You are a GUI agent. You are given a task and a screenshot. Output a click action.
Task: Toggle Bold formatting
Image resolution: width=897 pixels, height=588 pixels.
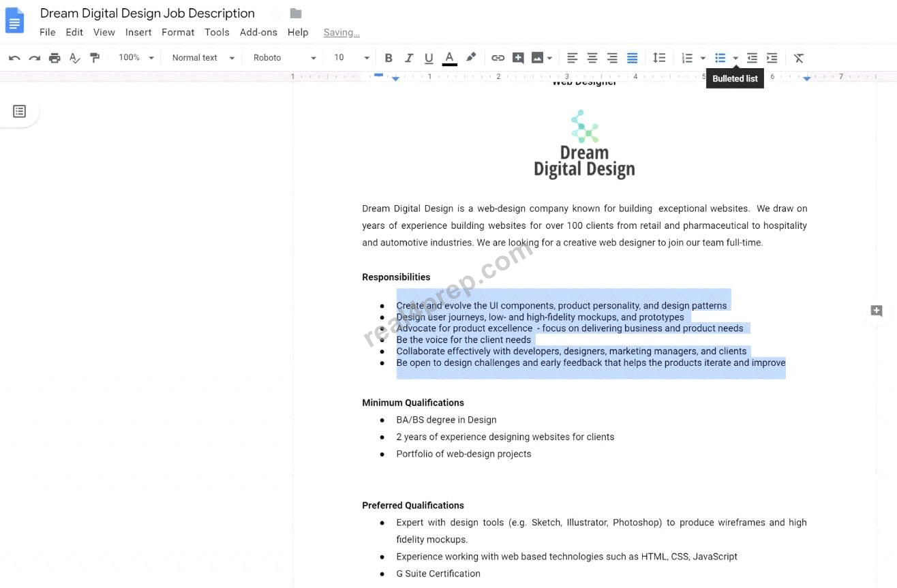389,58
